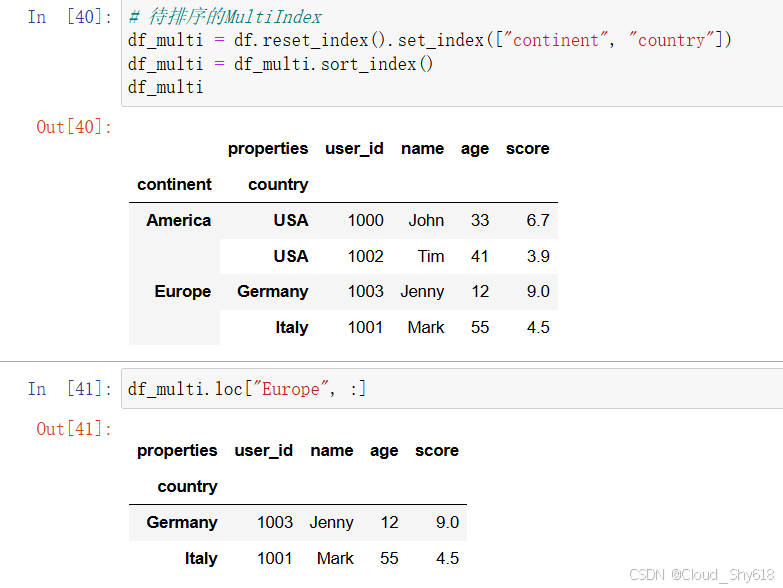Screen dimensions: 783x588
Task: Click the Out[40] output prompt
Action: [x=74, y=127]
